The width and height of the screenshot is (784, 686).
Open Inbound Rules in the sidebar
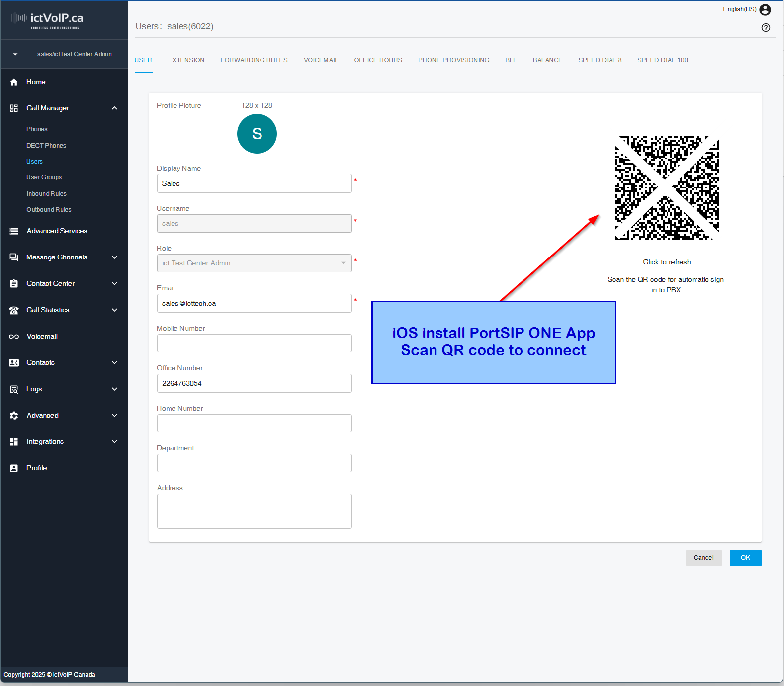click(x=47, y=194)
